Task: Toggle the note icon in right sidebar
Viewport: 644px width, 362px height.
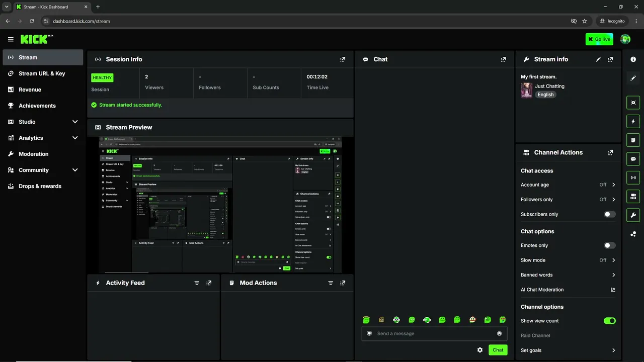Action: tap(633, 140)
